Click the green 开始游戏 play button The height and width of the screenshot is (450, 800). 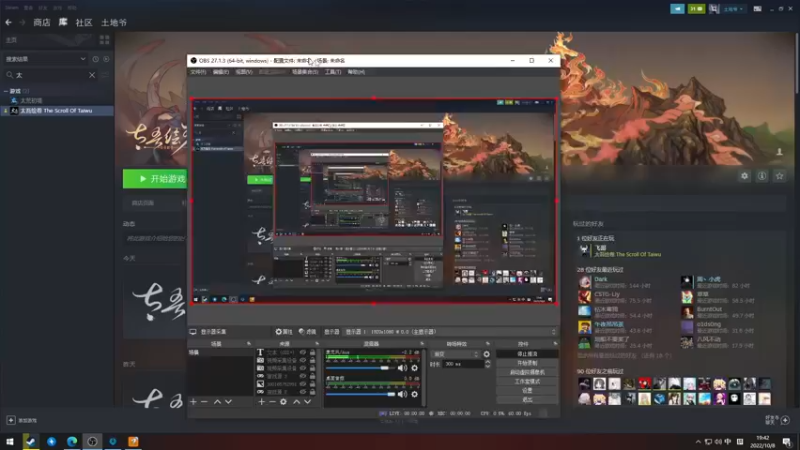(x=155, y=179)
